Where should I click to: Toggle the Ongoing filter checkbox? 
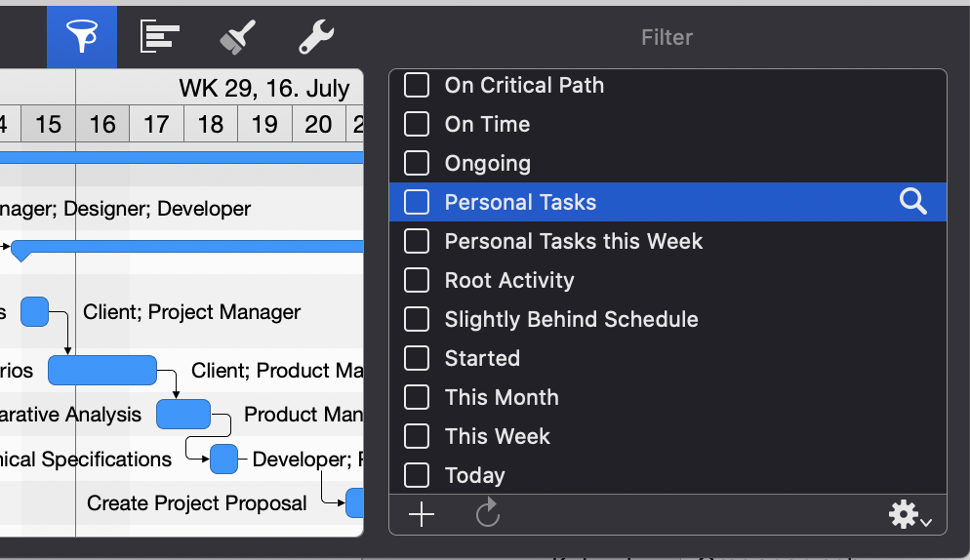(417, 163)
